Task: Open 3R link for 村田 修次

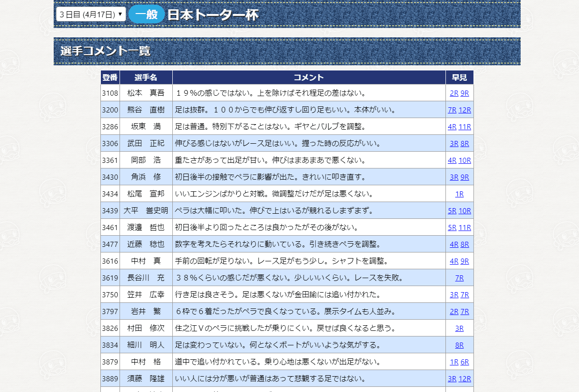Action: click(x=459, y=328)
